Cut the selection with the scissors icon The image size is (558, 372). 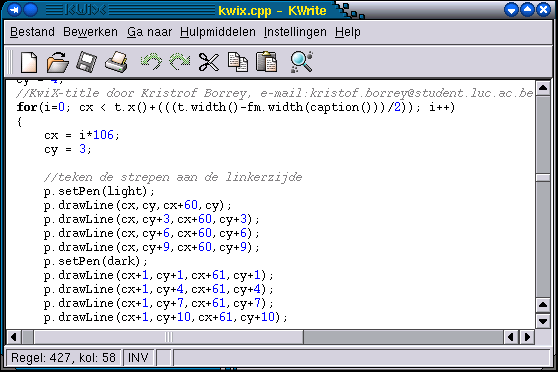point(209,62)
